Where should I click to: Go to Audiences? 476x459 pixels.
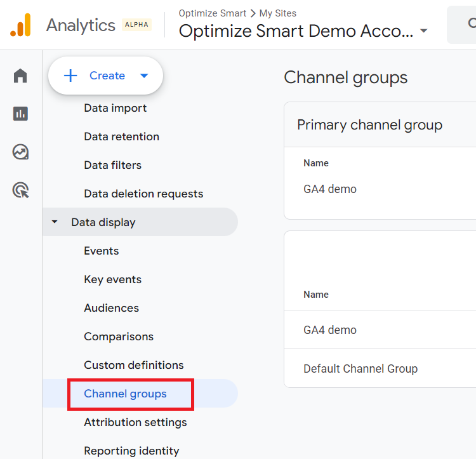click(112, 308)
